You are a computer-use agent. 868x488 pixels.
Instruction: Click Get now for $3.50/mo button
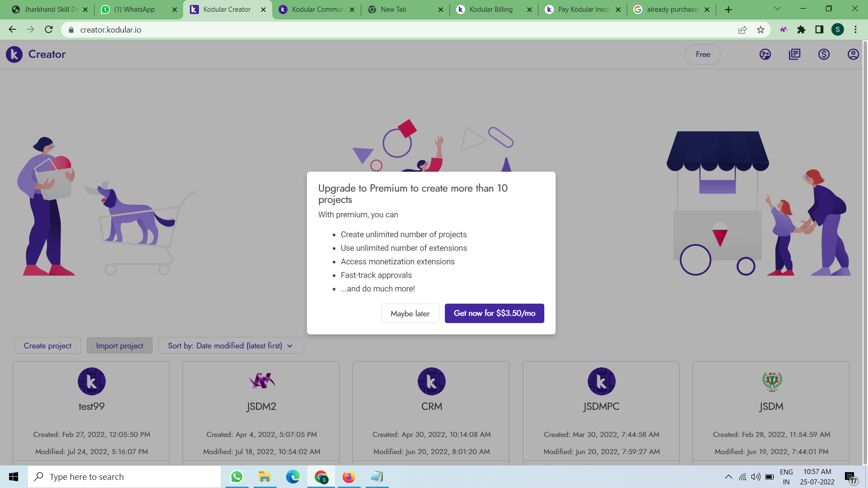click(494, 313)
